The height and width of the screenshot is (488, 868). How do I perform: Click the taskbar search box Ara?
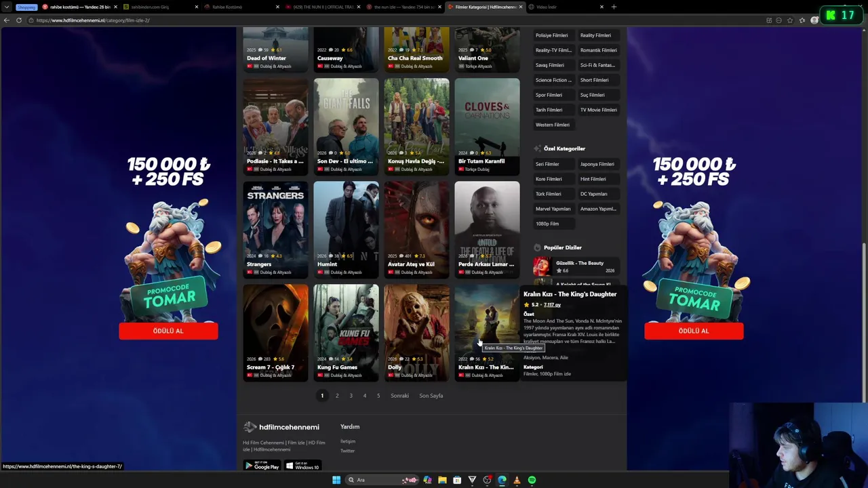(x=382, y=480)
